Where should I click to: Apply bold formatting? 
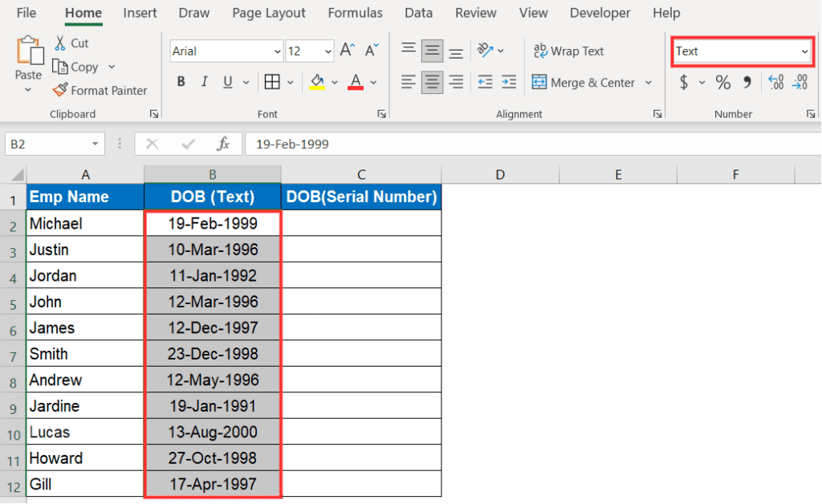click(x=181, y=82)
